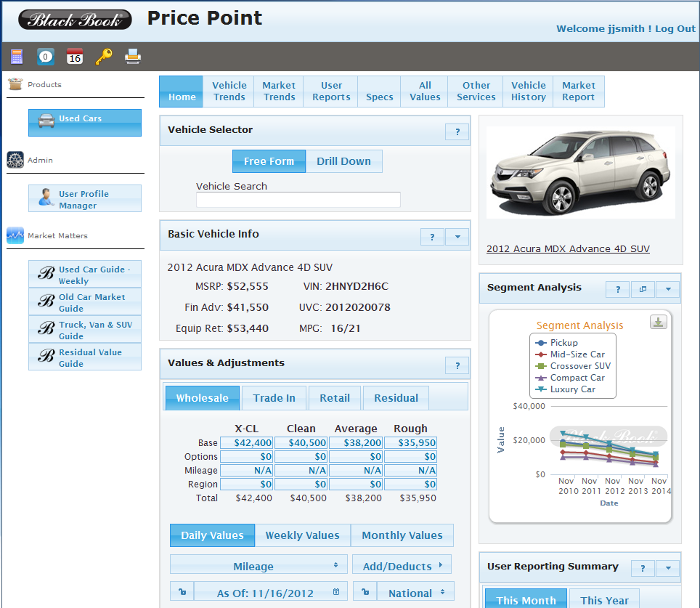Click the Log Out link
This screenshot has height=608, width=700.
pos(675,29)
